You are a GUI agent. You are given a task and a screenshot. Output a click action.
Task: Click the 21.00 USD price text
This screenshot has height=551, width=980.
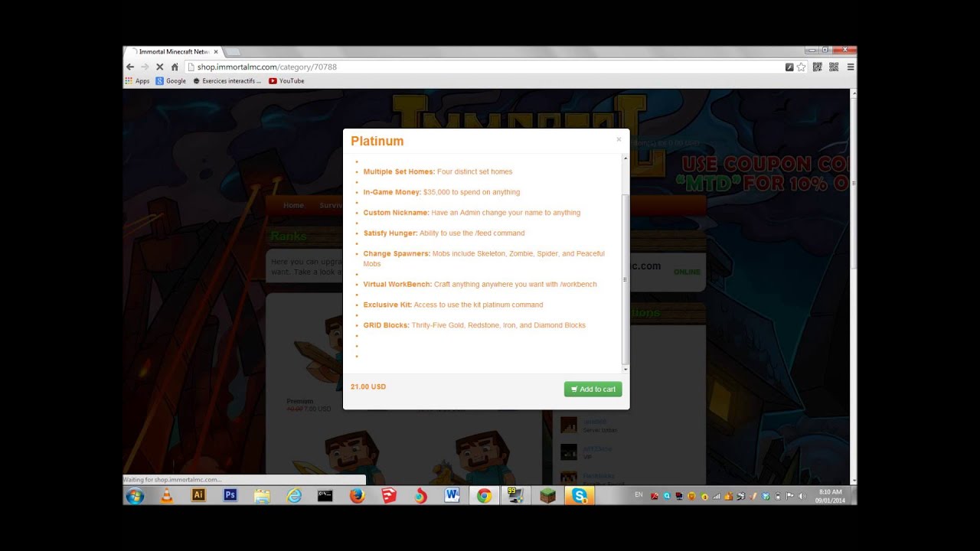click(x=368, y=387)
